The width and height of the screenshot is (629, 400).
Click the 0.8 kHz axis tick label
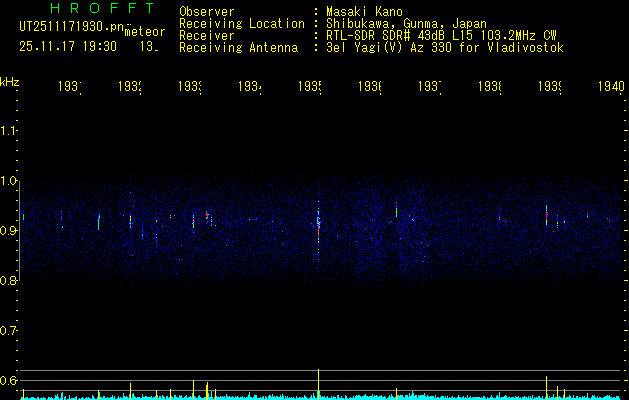pos(9,280)
